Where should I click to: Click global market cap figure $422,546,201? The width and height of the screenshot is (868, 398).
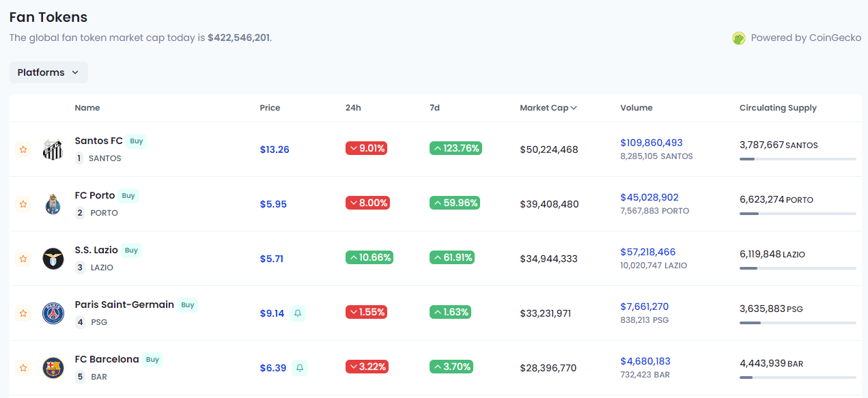pos(239,38)
